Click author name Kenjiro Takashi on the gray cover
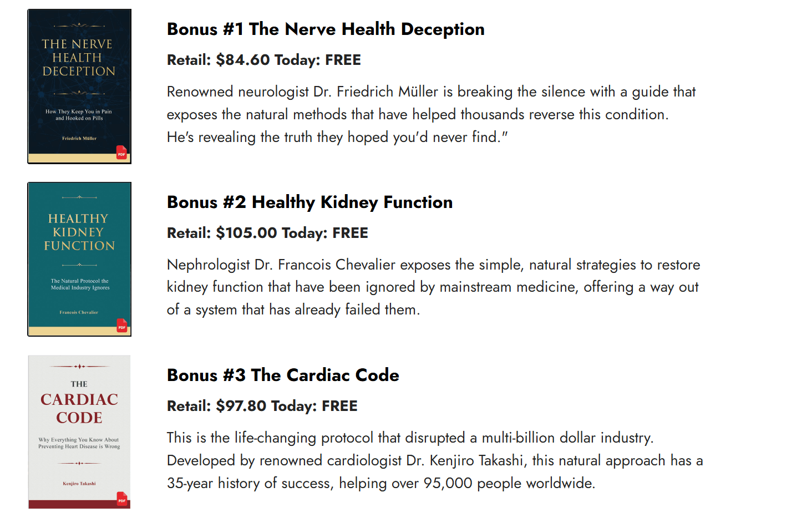The height and width of the screenshot is (523, 812). click(79, 484)
